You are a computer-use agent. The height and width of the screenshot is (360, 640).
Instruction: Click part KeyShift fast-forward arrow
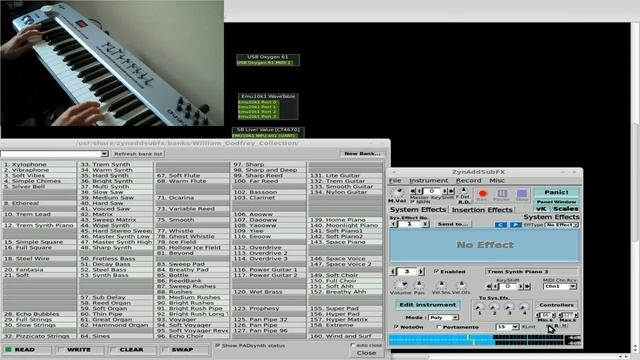pyautogui.click(x=527, y=287)
